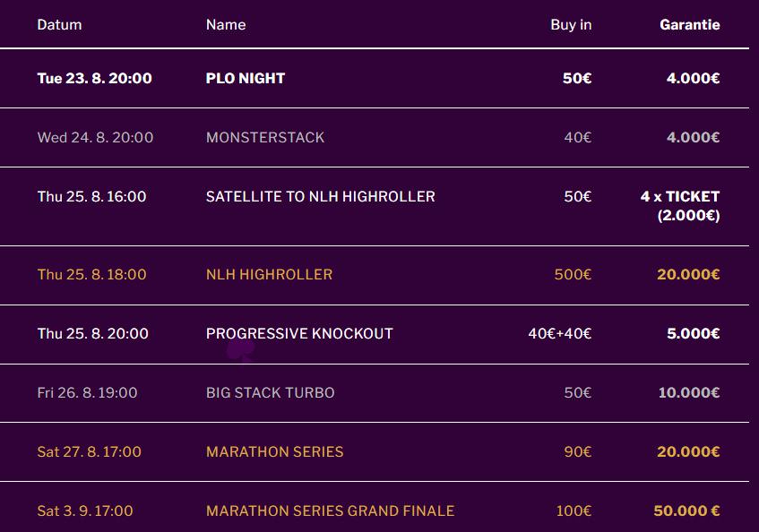Click the Buy in column header

tap(571, 24)
